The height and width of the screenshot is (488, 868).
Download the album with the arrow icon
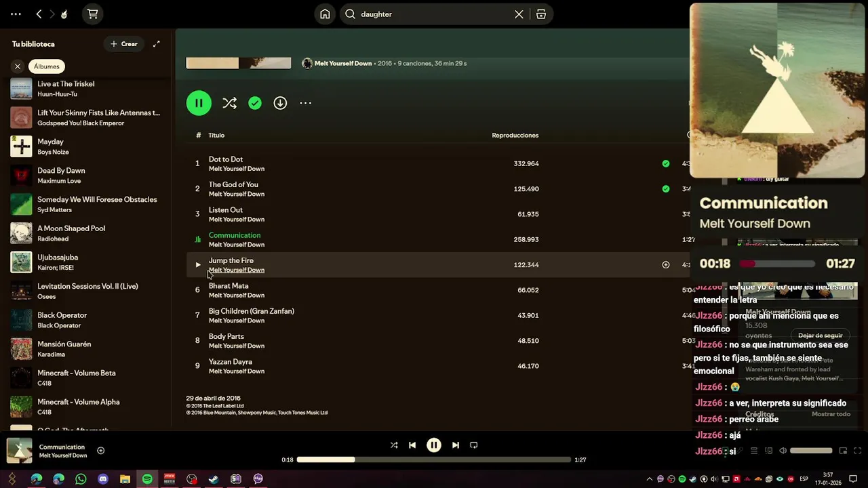(x=280, y=103)
